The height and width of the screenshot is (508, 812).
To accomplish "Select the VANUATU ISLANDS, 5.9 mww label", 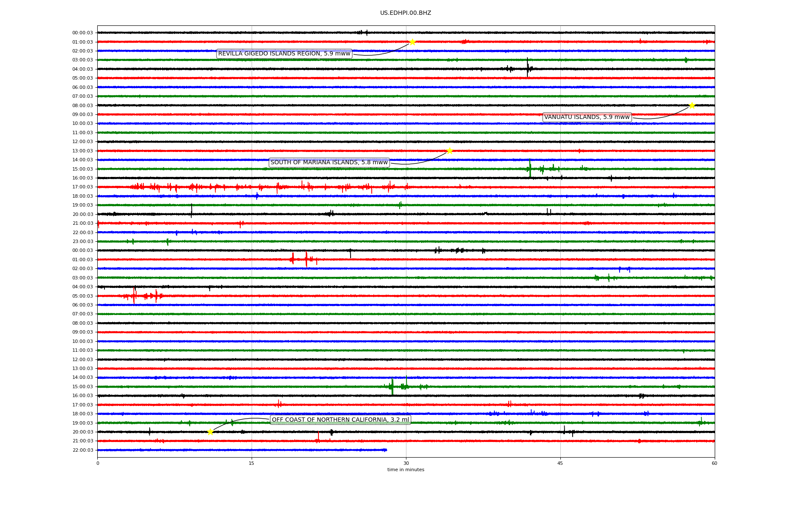I will click(x=587, y=117).
